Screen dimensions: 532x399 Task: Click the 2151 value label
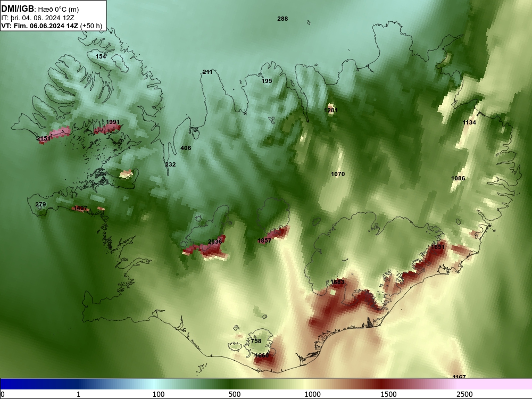tap(44, 138)
